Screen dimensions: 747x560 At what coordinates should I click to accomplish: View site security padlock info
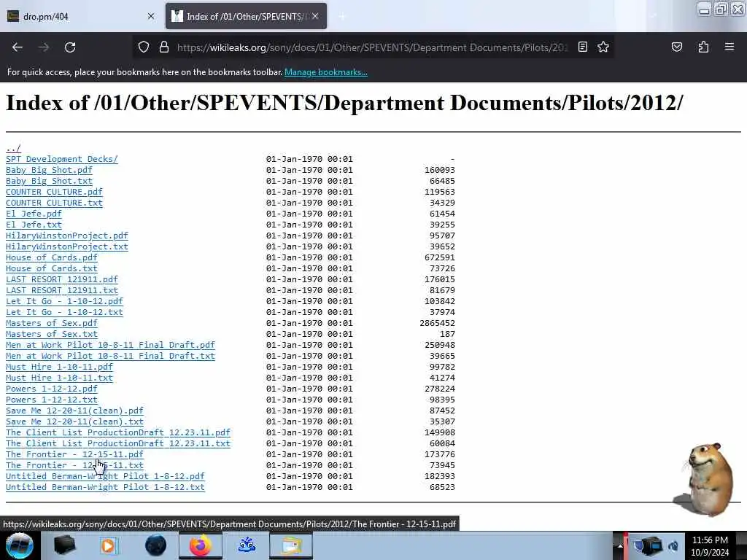coord(164,47)
